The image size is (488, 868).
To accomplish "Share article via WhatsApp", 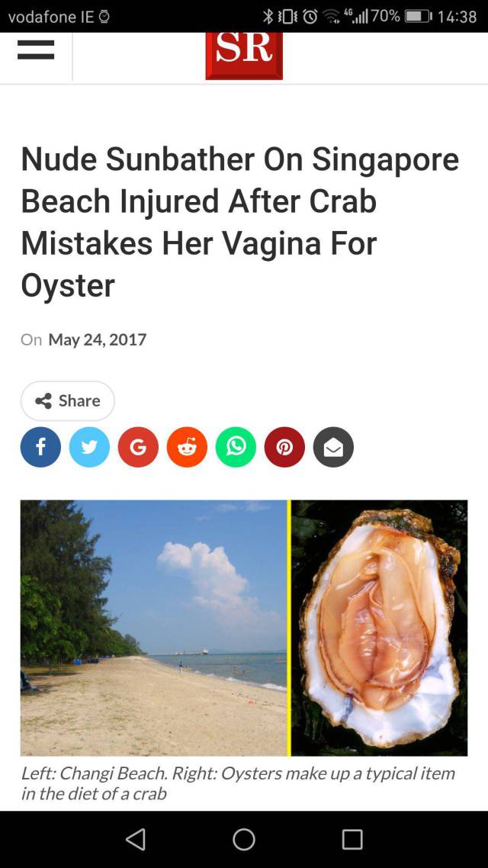I will pyautogui.click(x=236, y=447).
